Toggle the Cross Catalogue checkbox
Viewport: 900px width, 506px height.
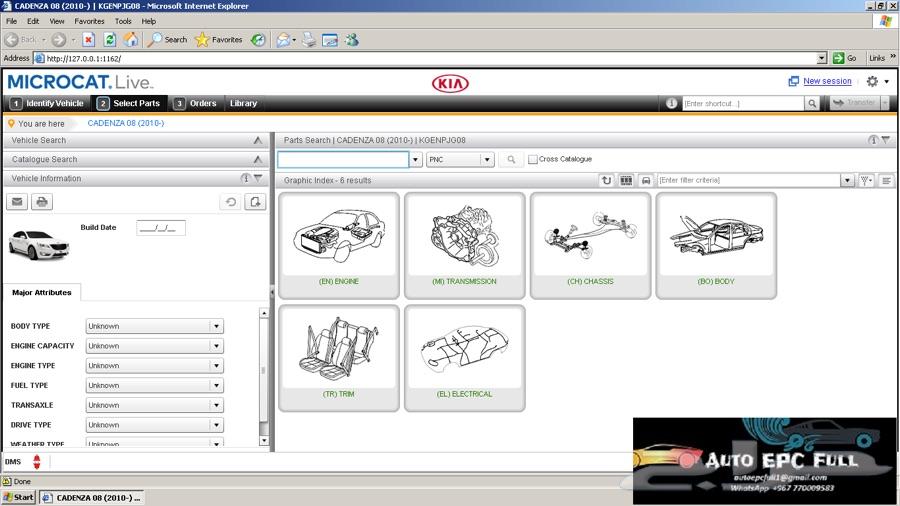tap(533, 159)
